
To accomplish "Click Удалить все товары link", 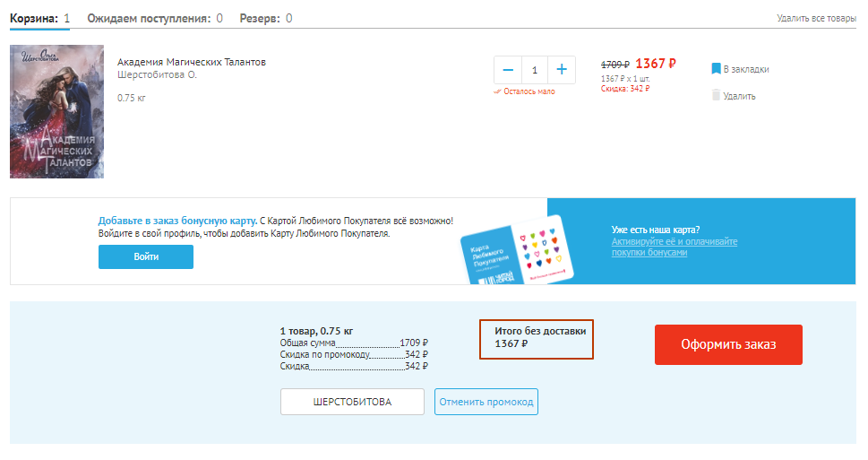I will coord(816,18).
